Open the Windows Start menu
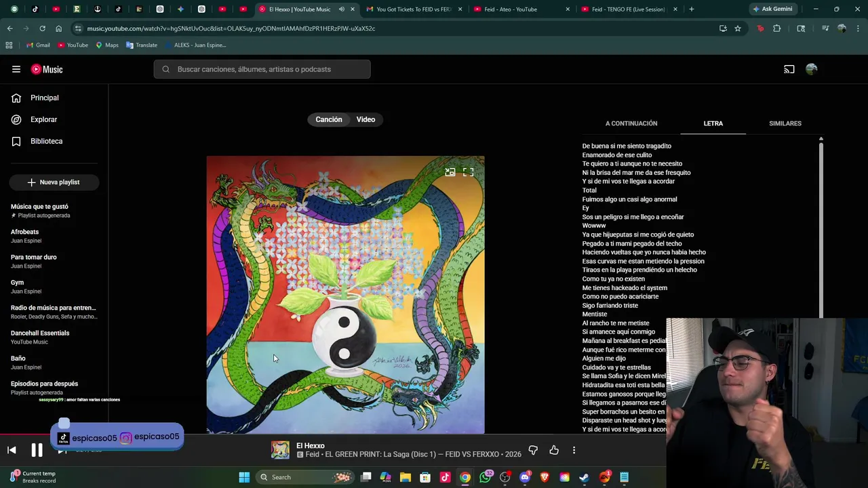 pyautogui.click(x=244, y=477)
